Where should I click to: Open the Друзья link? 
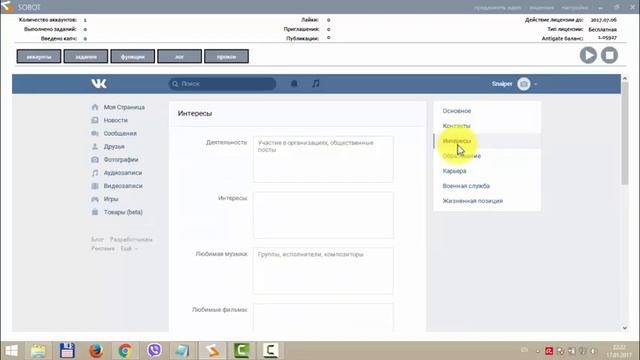click(x=114, y=146)
